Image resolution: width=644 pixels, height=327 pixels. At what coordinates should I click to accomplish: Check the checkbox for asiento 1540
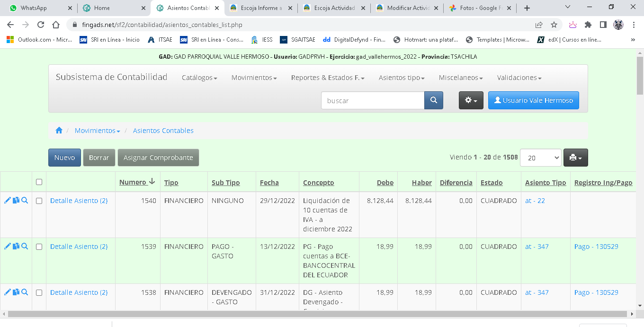coord(39,201)
